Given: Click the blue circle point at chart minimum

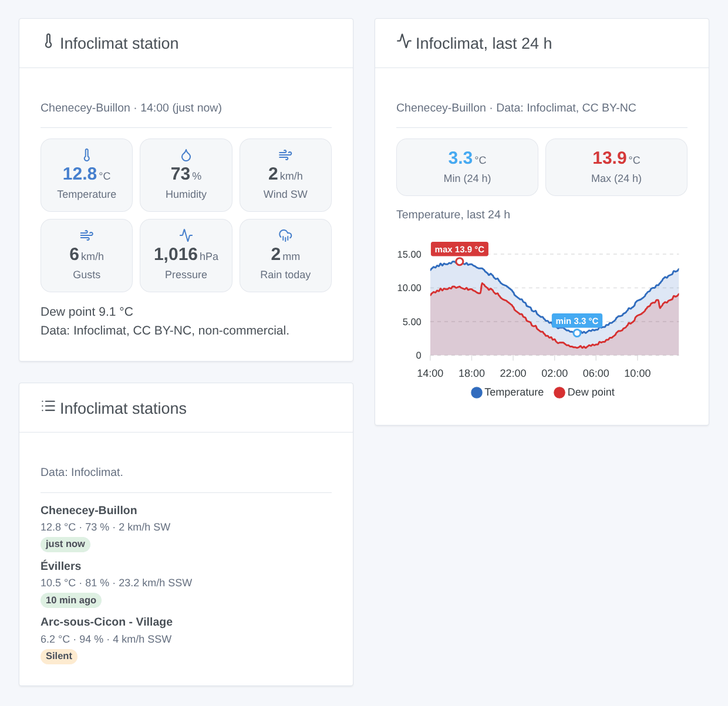Looking at the screenshot, I should [577, 333].
